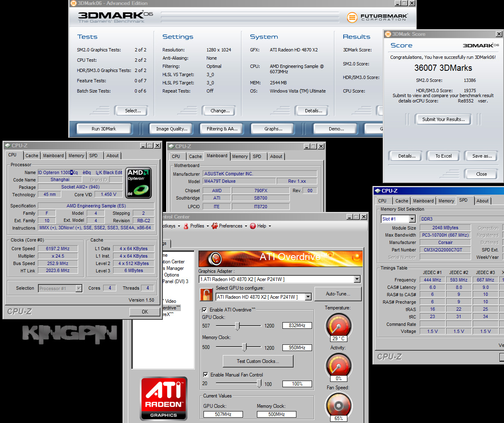The height and width of the screenshot is (423, 504).
Task: Click Run 3DMark button
Action: pos(104,129)
